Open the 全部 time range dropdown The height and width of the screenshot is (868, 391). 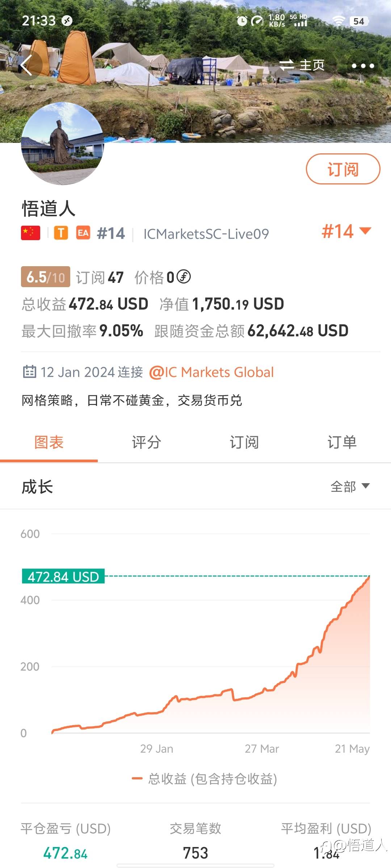click(350, 486)
